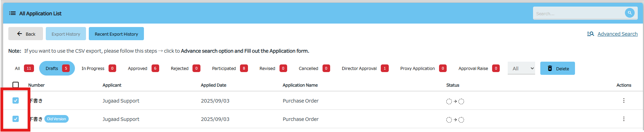This screenshot has height=132, width=644.
Task: Click the Advanced Search magnifier-list icon
Action: [x=591, y=34]
